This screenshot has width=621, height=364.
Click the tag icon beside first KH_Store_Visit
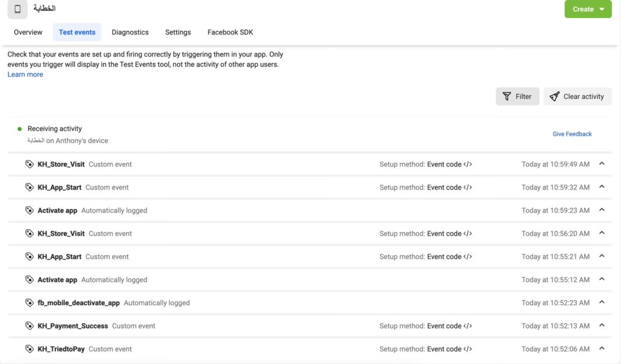click(29, 164)
